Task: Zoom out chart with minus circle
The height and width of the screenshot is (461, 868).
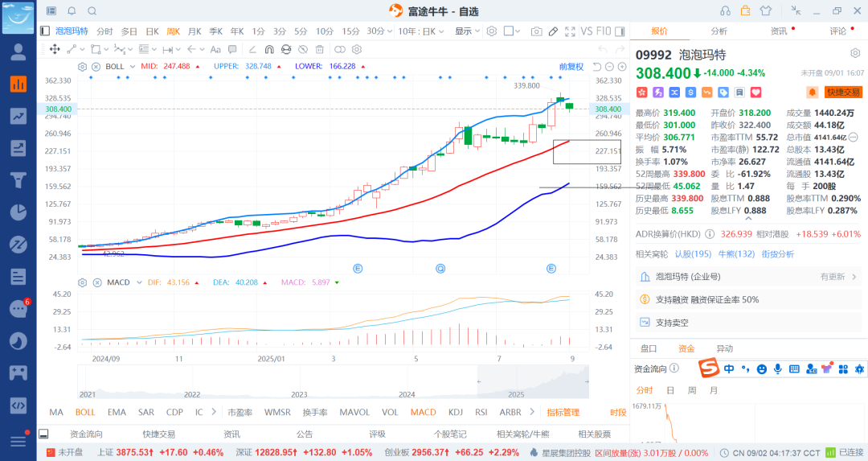Action: click(x=609, y=67)
